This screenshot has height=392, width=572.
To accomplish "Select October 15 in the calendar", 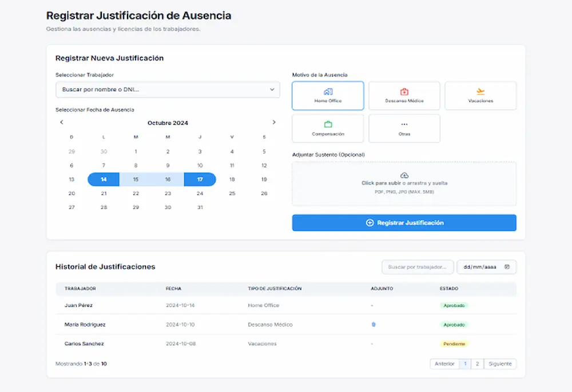I will click(136, 179).
